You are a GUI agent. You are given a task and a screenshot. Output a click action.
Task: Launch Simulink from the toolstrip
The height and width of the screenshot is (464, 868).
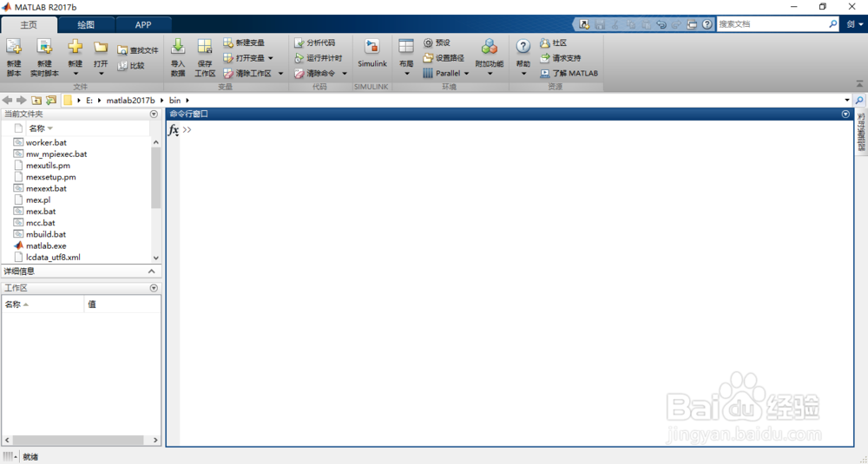[x=372, y=54]
